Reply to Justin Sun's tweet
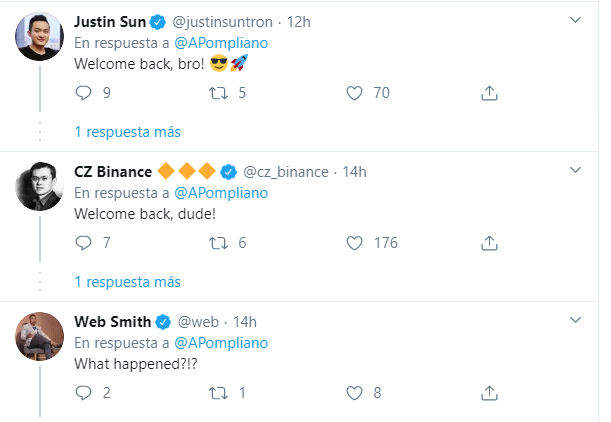Viewport: 611px width, 422px height. tap(84, 93)
